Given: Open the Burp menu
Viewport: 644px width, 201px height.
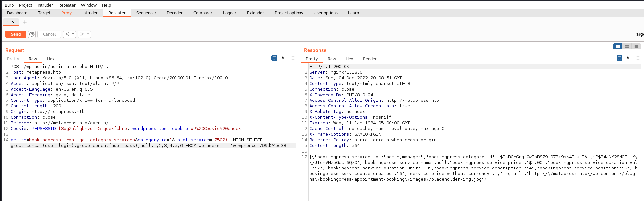Looking at the screenshot, I should (9, 5).
